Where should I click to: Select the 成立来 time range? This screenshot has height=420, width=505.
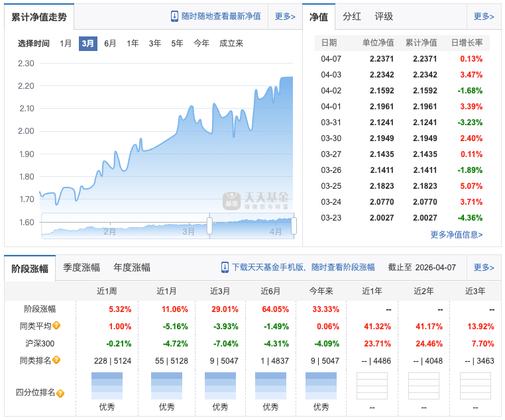tap(231, 43)
